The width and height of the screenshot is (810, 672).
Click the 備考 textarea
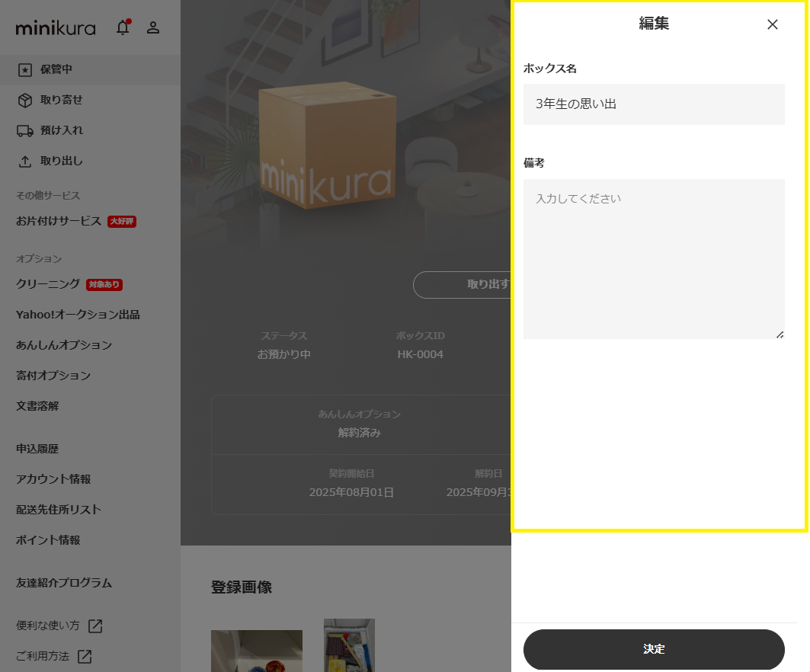tap(654, 259)
